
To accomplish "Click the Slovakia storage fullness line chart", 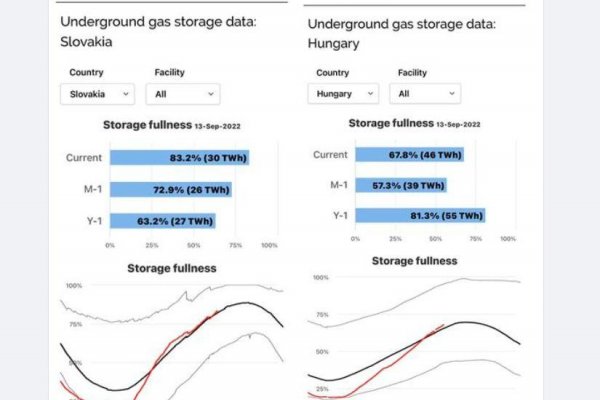I will 172,340.
